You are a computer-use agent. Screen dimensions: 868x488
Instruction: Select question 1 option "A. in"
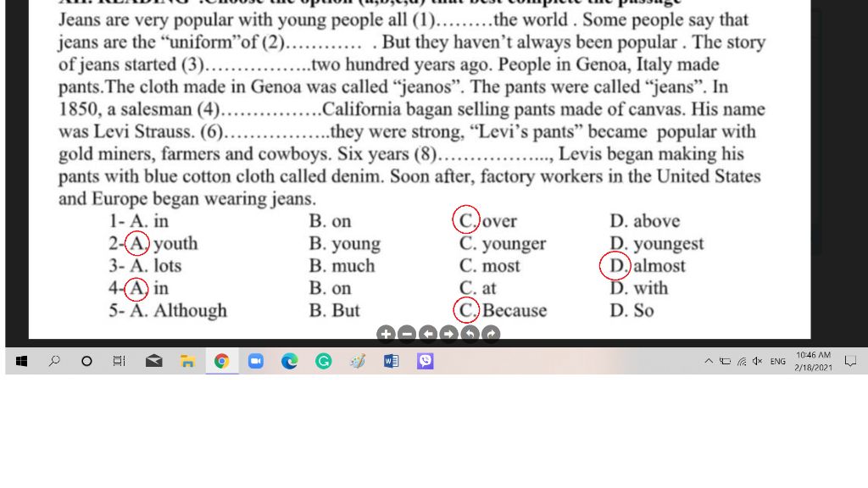click(x=149, y=221)
